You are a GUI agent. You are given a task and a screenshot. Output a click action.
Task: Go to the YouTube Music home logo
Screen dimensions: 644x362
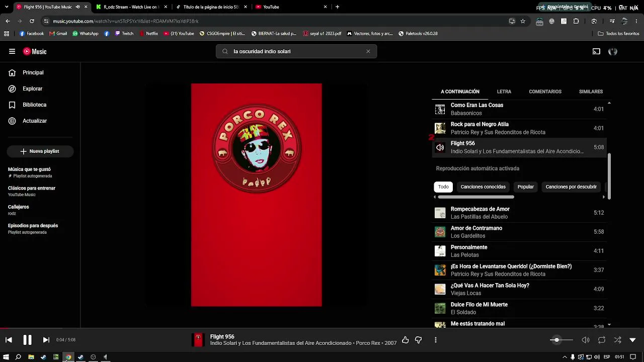35,51
